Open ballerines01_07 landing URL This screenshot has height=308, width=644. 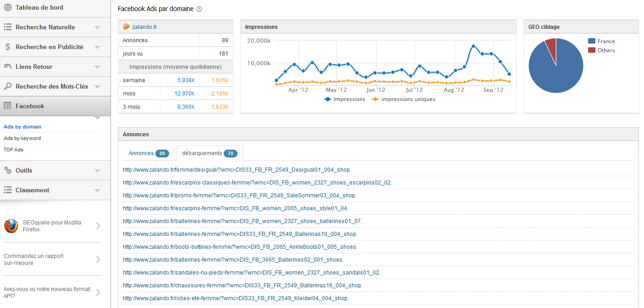(x=242, y=221)
